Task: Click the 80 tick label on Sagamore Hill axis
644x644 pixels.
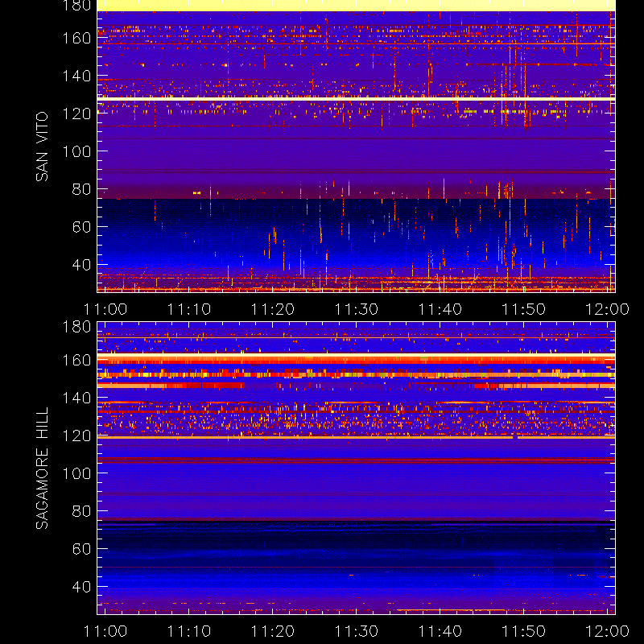Action: click(81, 511)
